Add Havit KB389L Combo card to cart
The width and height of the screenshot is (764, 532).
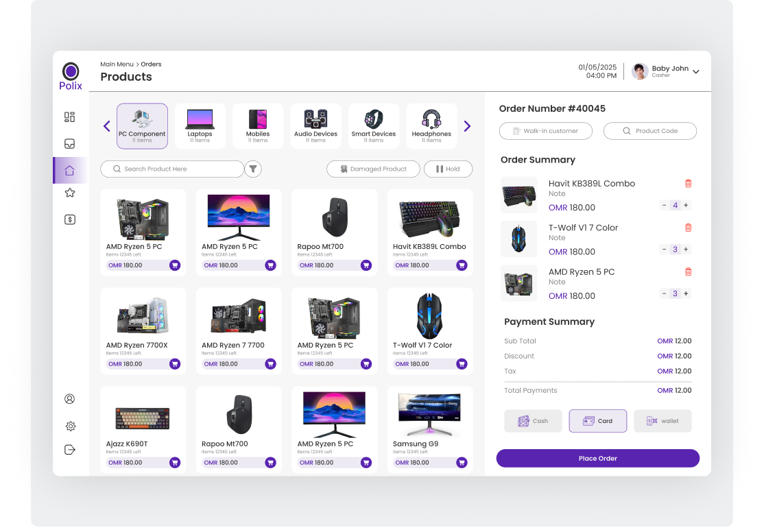(x=462, y=265)
